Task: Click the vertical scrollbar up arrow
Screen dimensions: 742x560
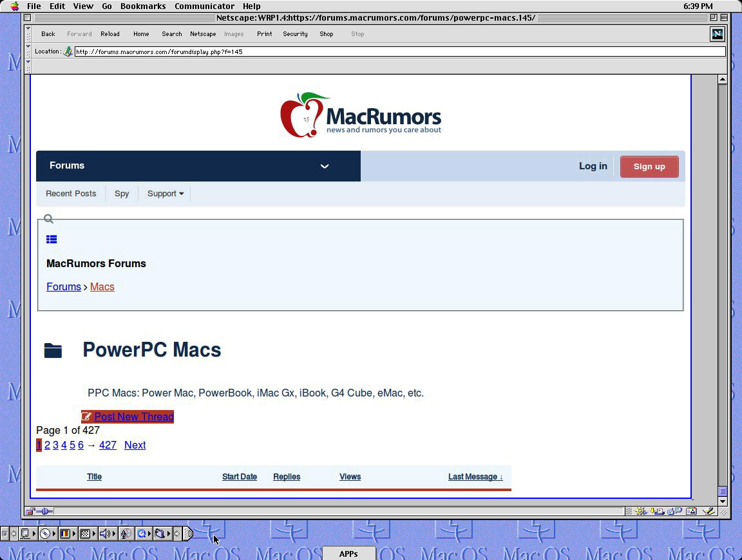Action: click(x=722, y=79)
